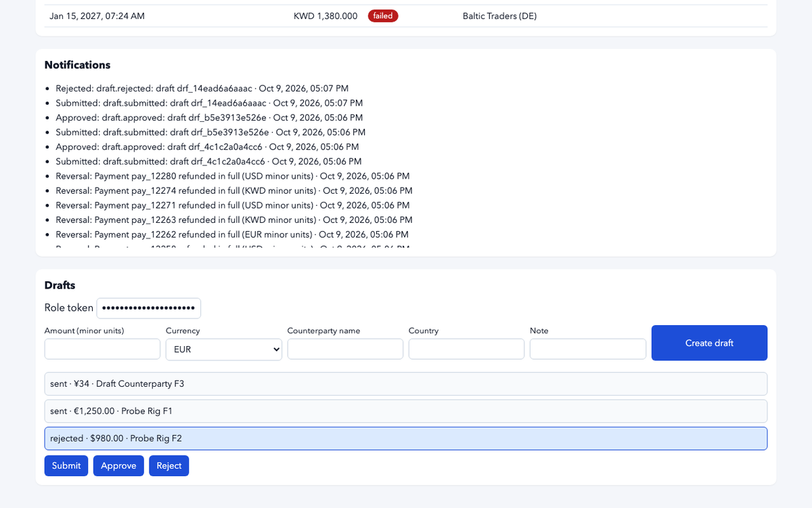Open the Currency dropdown showing EUR
Viewport: 812px width, 508px height.
(224, 349)
